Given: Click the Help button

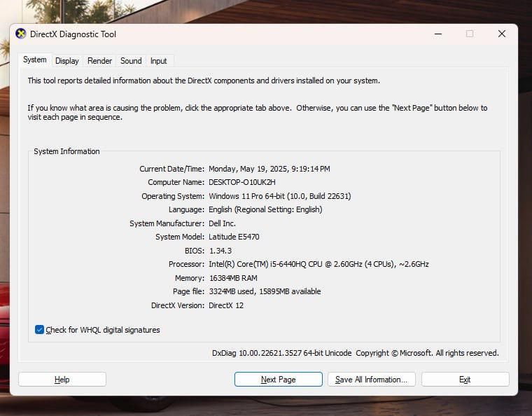Looking at the screenshot, I should (x=62, y=380).
